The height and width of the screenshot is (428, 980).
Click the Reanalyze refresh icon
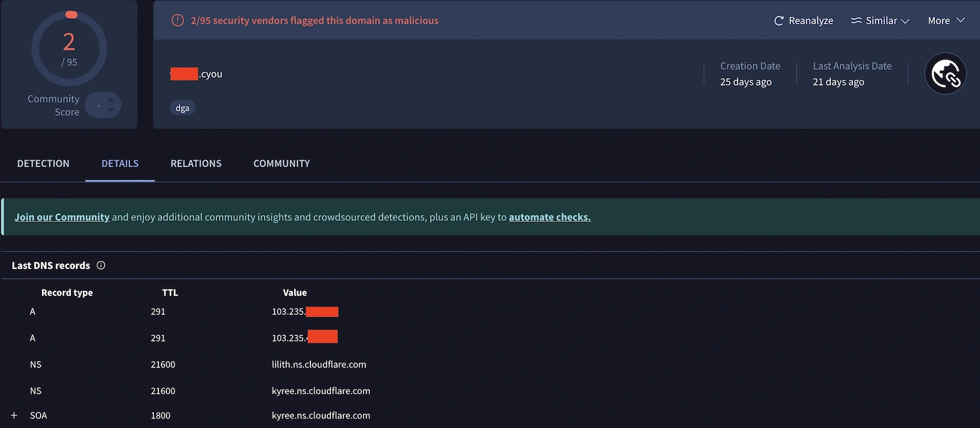[778, 21]
